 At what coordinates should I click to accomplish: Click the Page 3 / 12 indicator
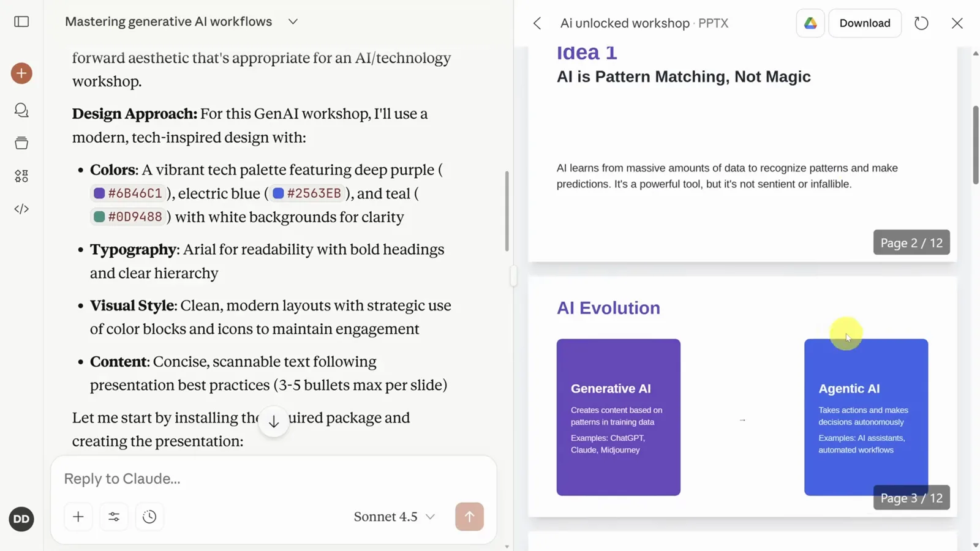click(911, 498)
